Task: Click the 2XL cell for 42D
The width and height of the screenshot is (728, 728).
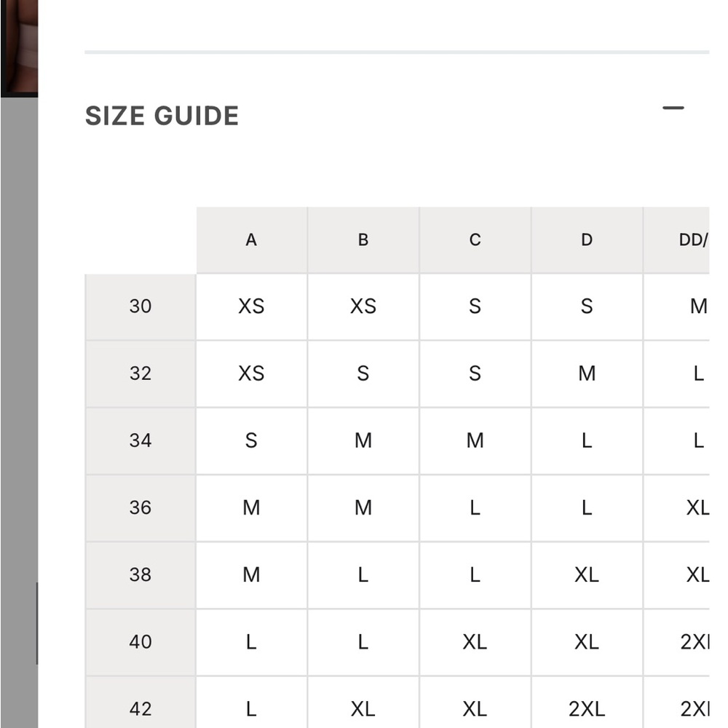Action: tap(587, 703)
